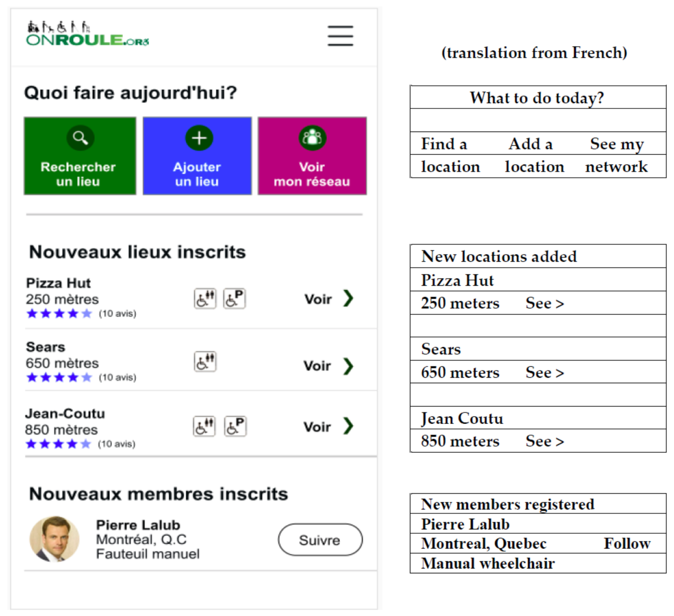Click the Nouveaux membres inscrits heading

click(x=159, y=494)
